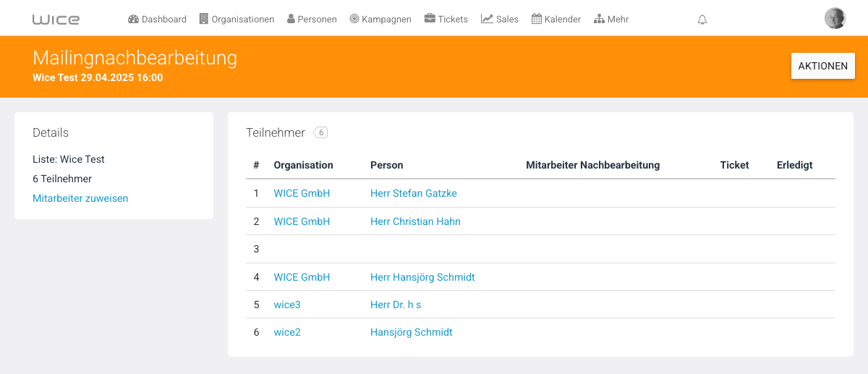Viewport: 868px width, 374px height.
Task: Open WICE GmbH in row 2
Action: [x=302, y=221]
